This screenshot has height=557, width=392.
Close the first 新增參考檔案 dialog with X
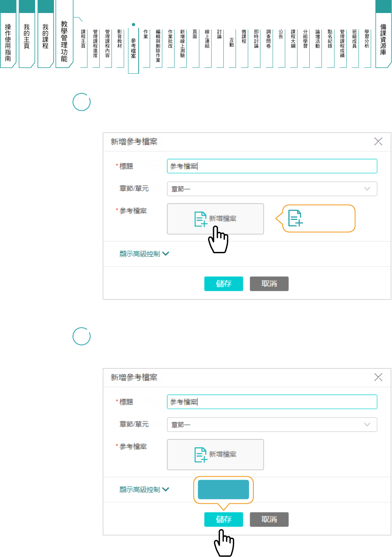pos(378,142)
